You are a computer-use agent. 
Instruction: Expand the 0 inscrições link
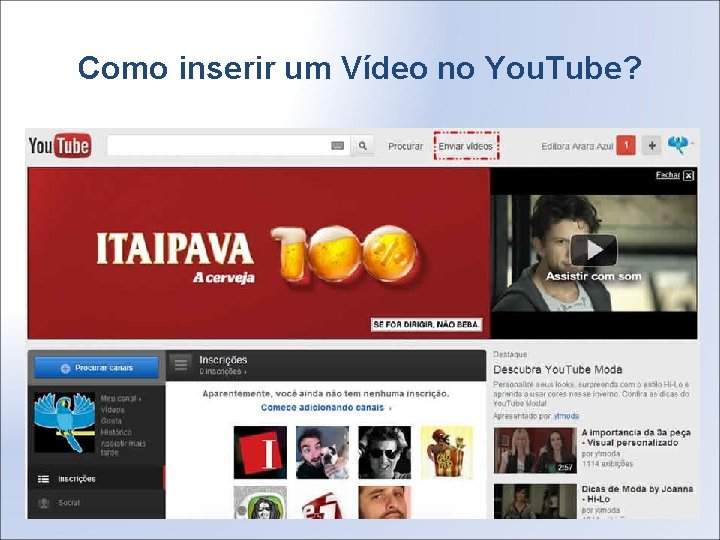pyautogui.click(x=223, y=371)
